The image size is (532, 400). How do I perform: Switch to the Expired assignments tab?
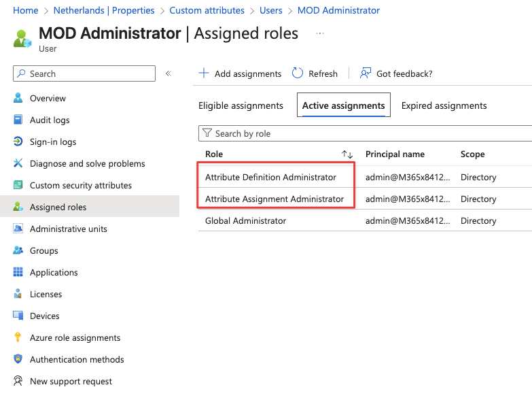point(444,106)
